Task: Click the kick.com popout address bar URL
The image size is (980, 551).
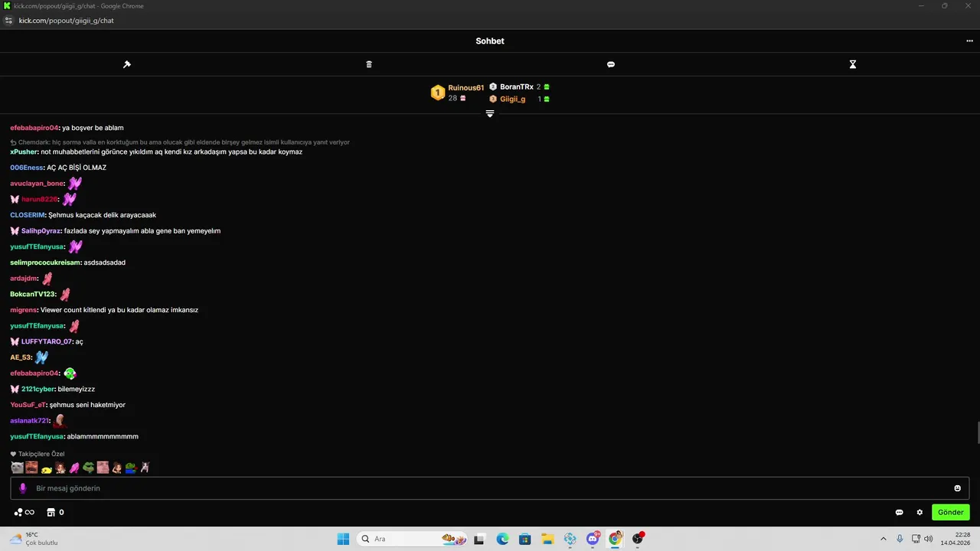Action: click(x=66, y=21)
